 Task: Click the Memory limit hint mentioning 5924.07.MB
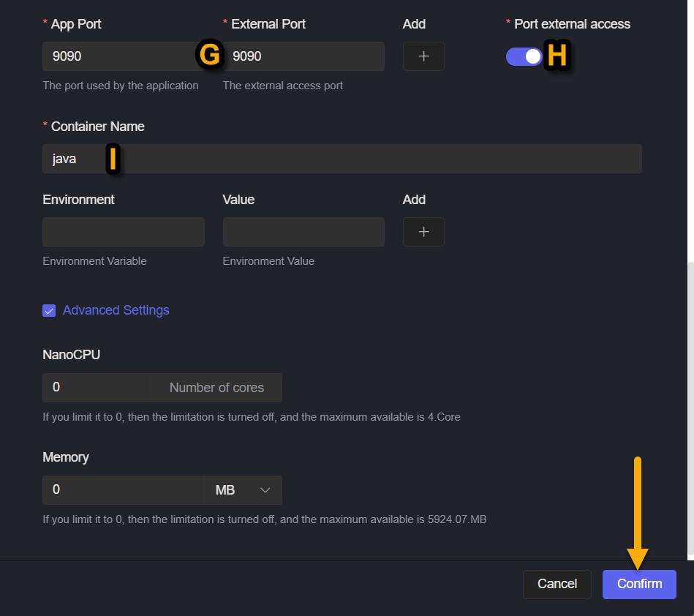(265, 519)
